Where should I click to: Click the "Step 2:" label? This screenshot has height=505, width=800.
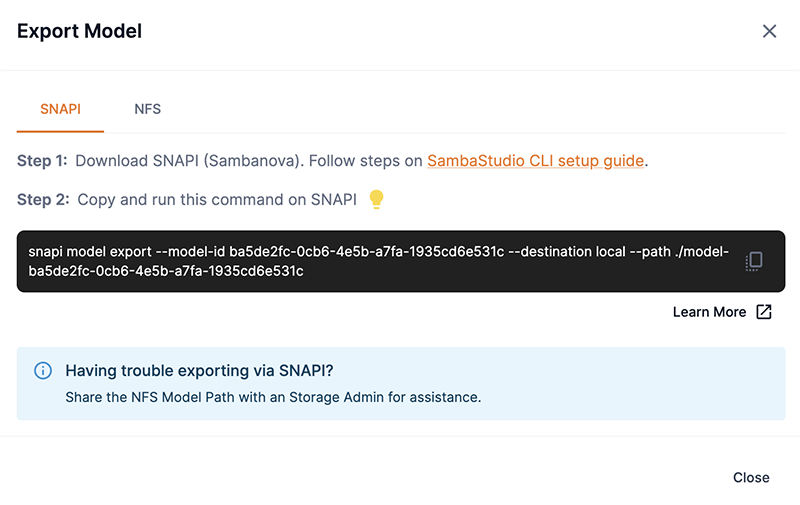pos(43,199)
